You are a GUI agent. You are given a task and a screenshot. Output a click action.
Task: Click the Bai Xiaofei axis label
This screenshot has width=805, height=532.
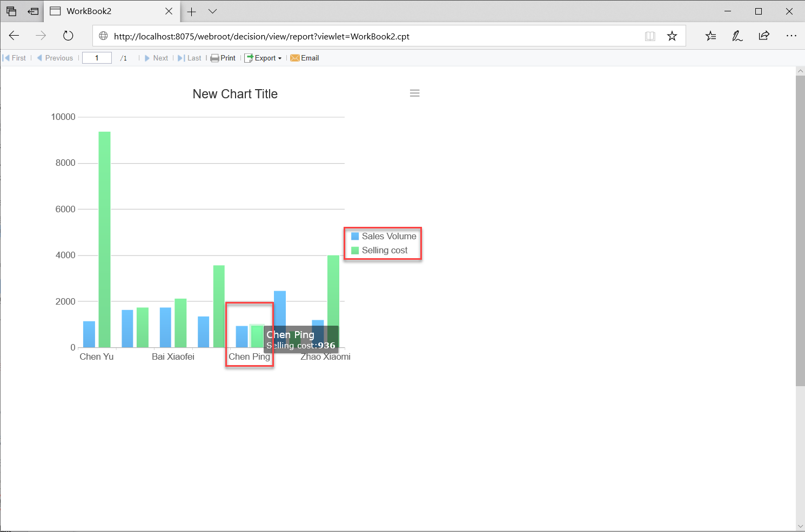tap(173, 356)
